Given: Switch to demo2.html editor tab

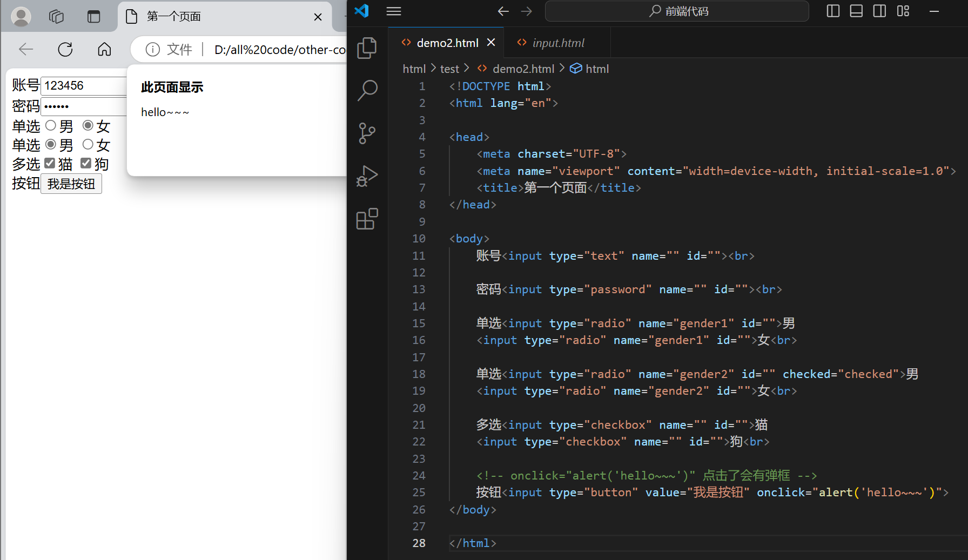Looking at the screenshot, I should pyautogui.click(x=447, y=43).
